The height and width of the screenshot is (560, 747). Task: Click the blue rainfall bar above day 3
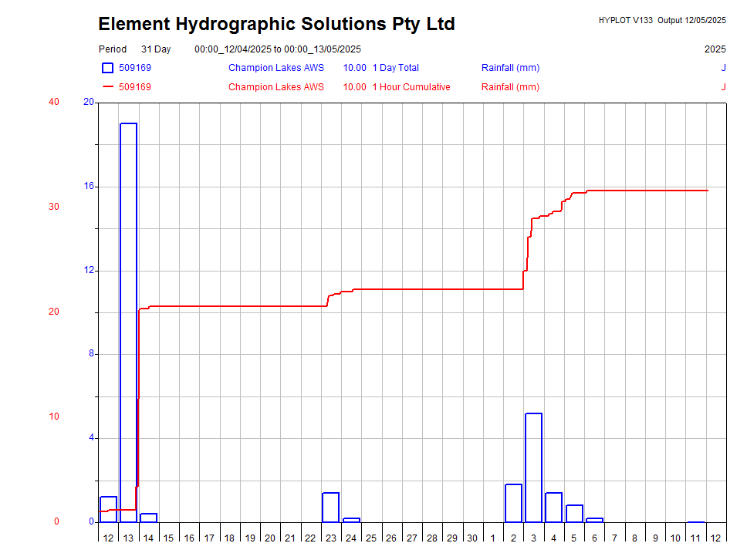click(x=533, y=467)
